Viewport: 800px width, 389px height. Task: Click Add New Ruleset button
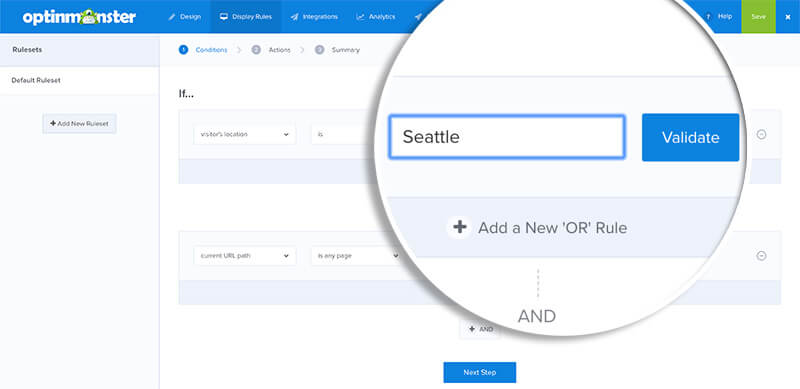pos(80,124)
